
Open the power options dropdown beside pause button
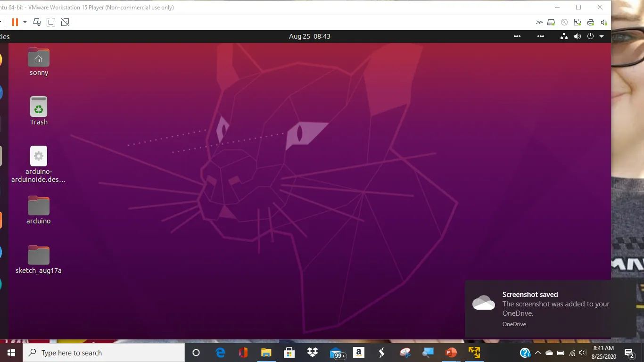click(25, 22)
